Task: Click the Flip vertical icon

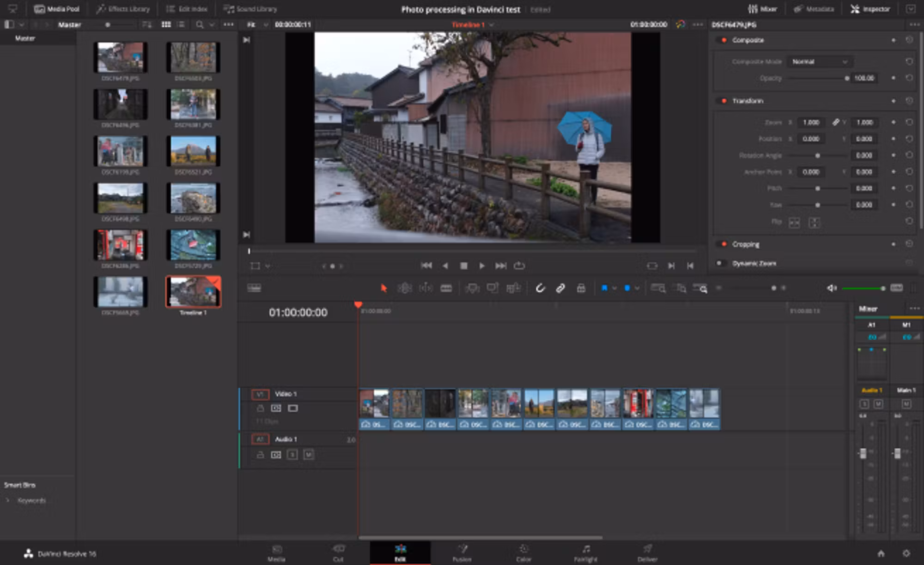Action: pos(814,223)
